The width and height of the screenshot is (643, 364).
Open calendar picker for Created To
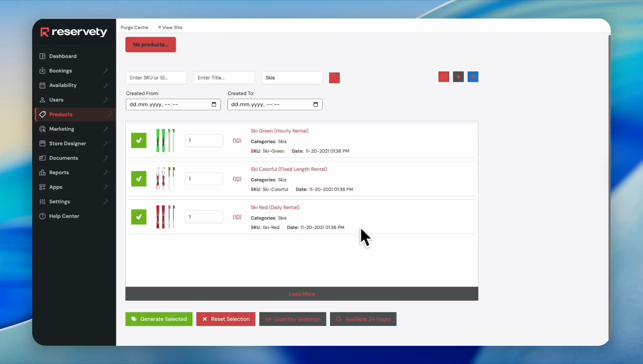click(315, 104)
